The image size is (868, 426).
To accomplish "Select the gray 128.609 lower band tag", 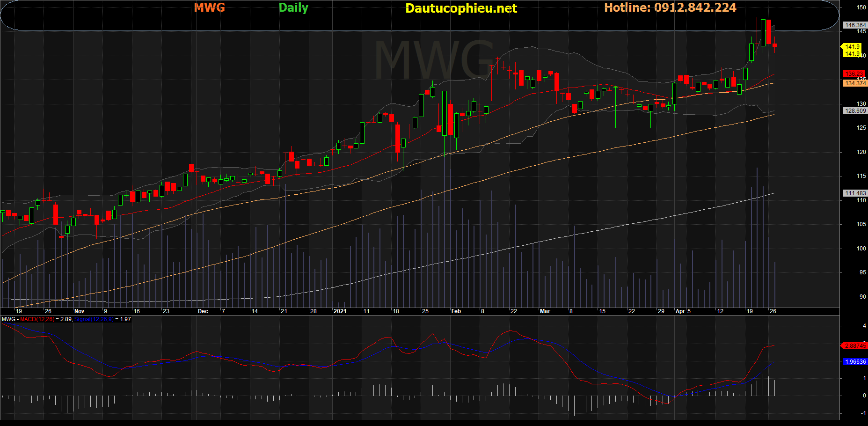I will 855,111.
